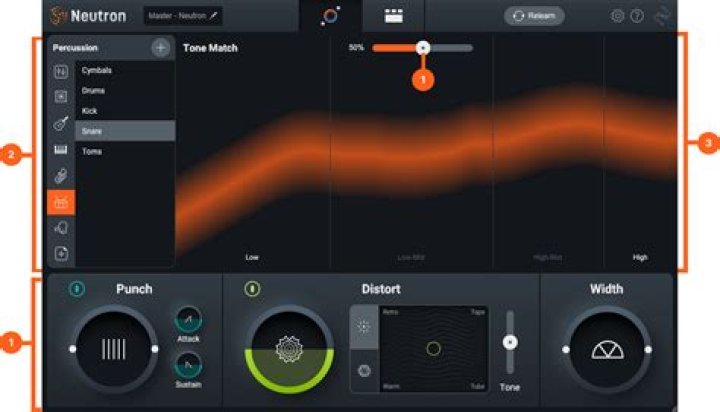This screenshot has height=412, width=720.
Task: Click the Tone Match amount slider handle
Action: (423, 47)
